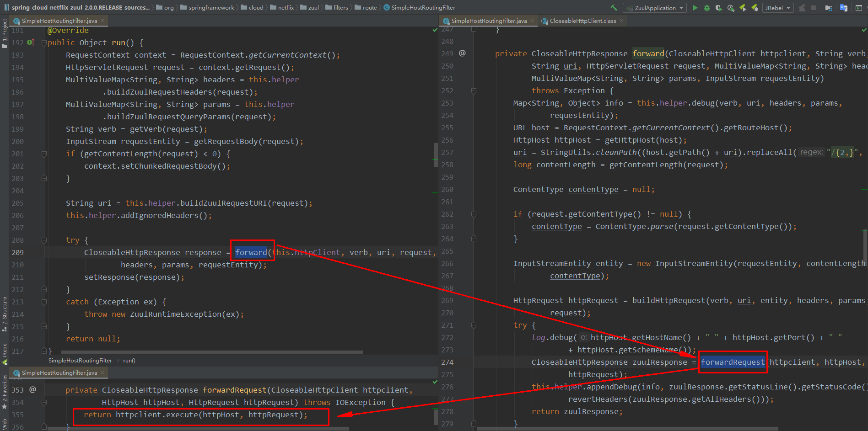Click the @ gutter marker on line 249

coord(463,53)
